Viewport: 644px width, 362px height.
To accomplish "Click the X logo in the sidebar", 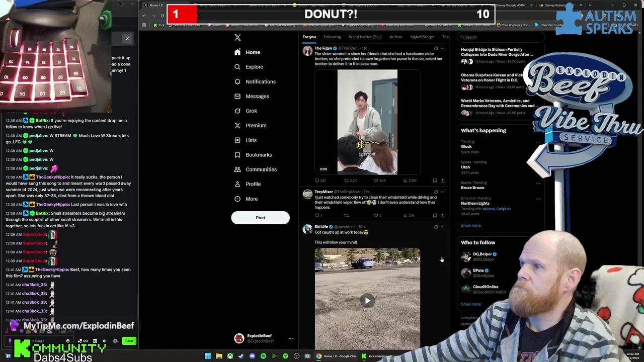I will [x=237, y=37].
